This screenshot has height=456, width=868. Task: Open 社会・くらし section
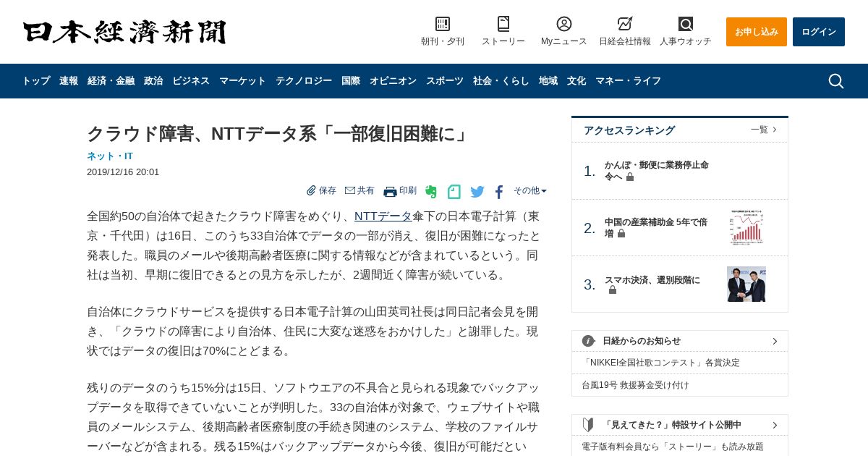pos(501,81)
